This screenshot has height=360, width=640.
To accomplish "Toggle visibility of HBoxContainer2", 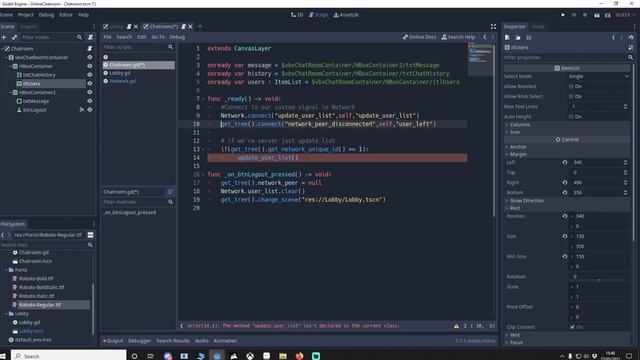I will click(89, 92).
